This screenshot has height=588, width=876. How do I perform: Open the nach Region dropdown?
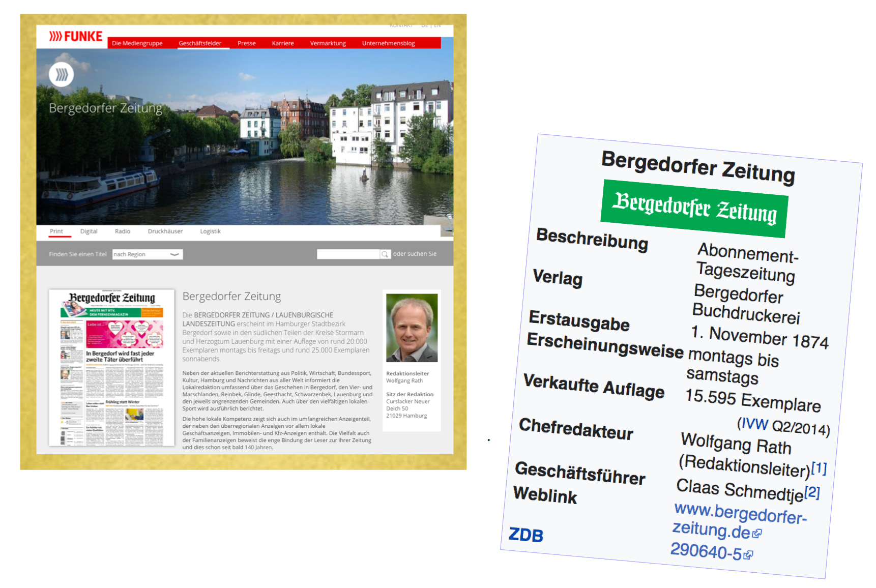(148, 254)
